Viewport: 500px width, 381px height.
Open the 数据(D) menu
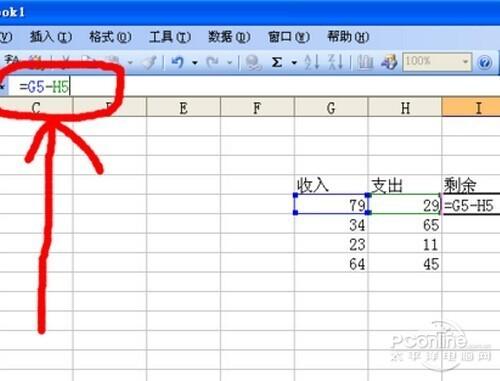[x=229, y=37]
